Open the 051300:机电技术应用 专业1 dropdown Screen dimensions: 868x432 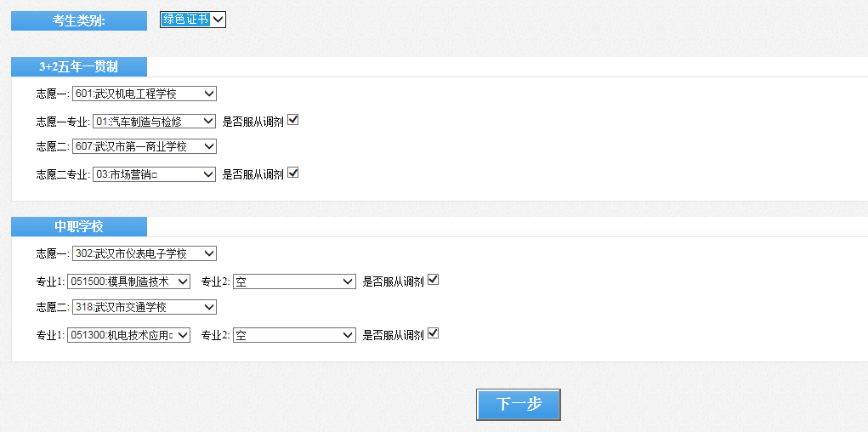coord(128,336)
